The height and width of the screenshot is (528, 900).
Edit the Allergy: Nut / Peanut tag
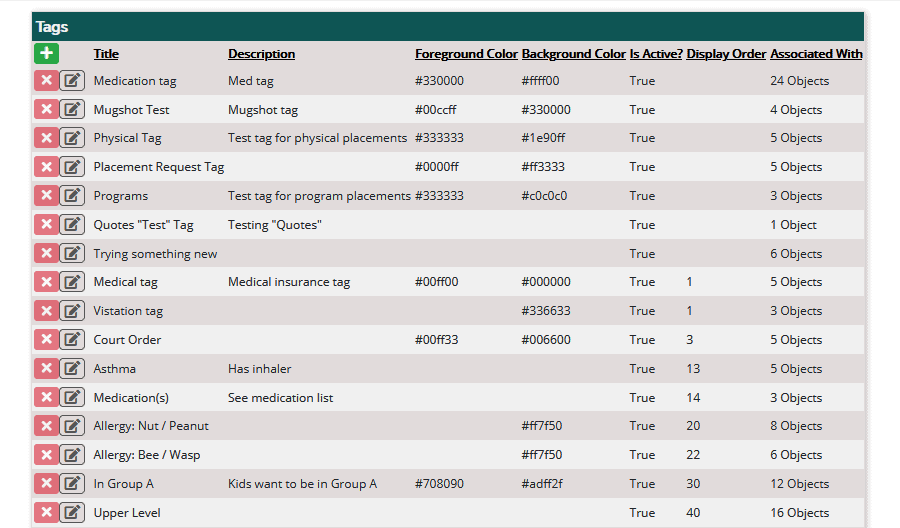72,426
